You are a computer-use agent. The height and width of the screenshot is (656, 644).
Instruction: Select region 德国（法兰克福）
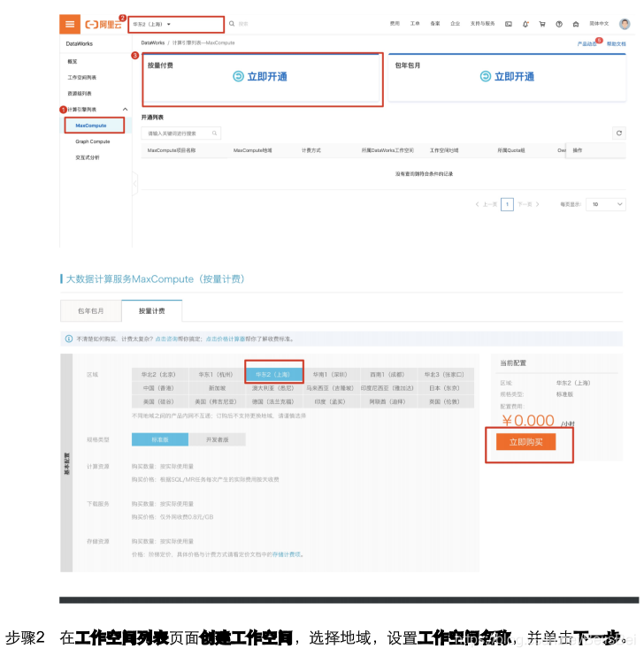pyautogui.click(x=273, y=401)
